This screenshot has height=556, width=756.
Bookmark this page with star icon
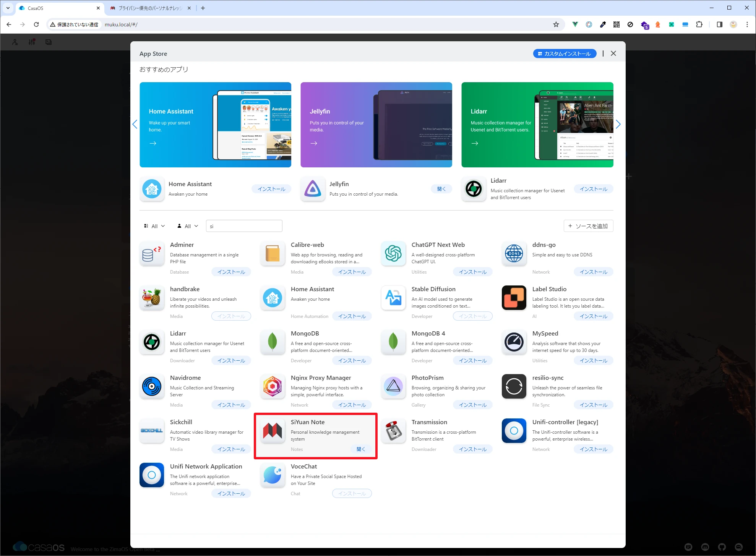point(556,24)
